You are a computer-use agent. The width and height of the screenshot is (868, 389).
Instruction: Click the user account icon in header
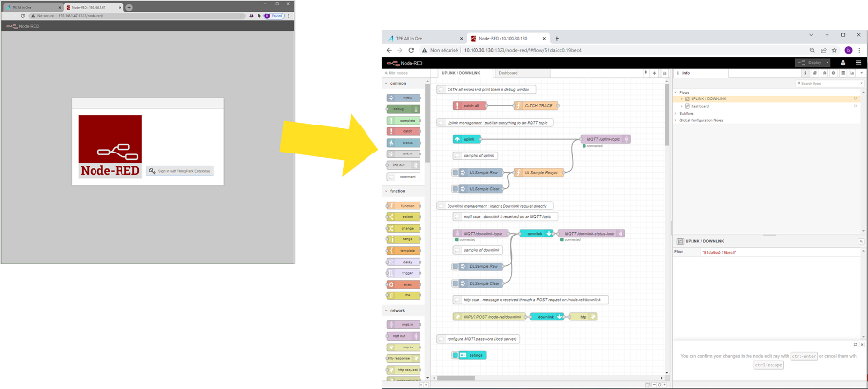click(x=844, y=62)
